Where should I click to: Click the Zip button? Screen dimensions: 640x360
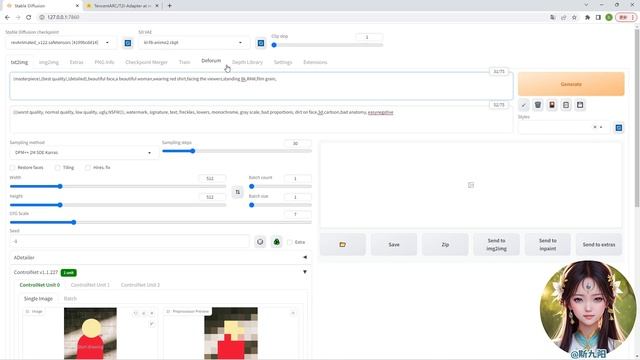[445, 244]
